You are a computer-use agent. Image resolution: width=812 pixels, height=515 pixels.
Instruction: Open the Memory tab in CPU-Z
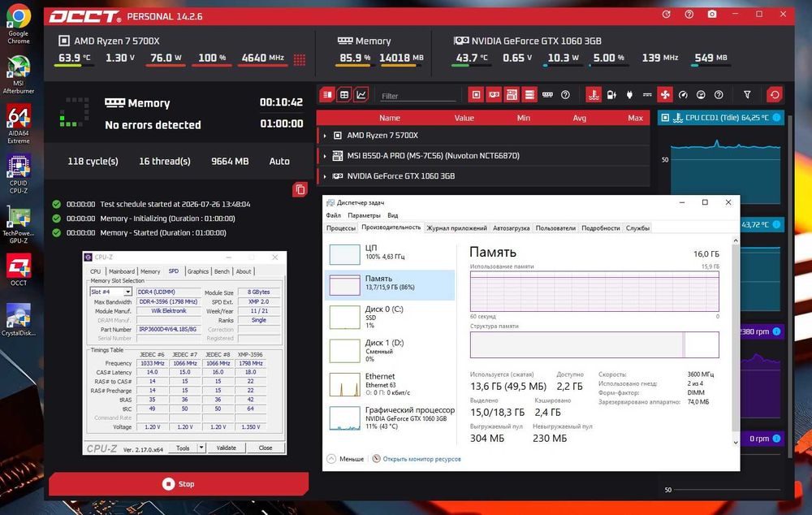[150, 271]
